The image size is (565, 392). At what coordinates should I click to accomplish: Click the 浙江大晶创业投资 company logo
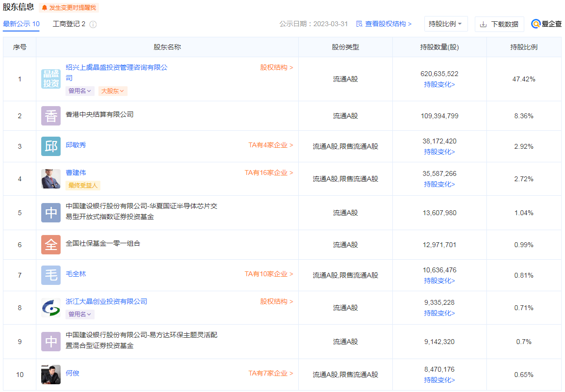pos(51,308)
